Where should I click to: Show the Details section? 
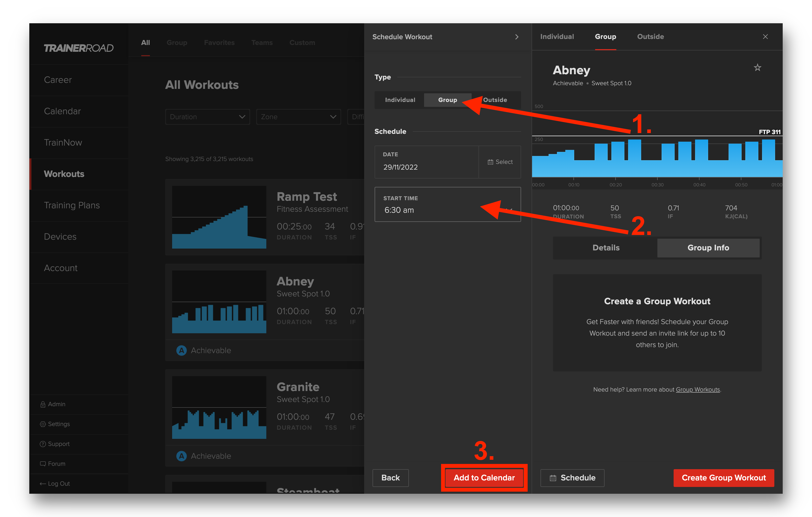point(606,248)
